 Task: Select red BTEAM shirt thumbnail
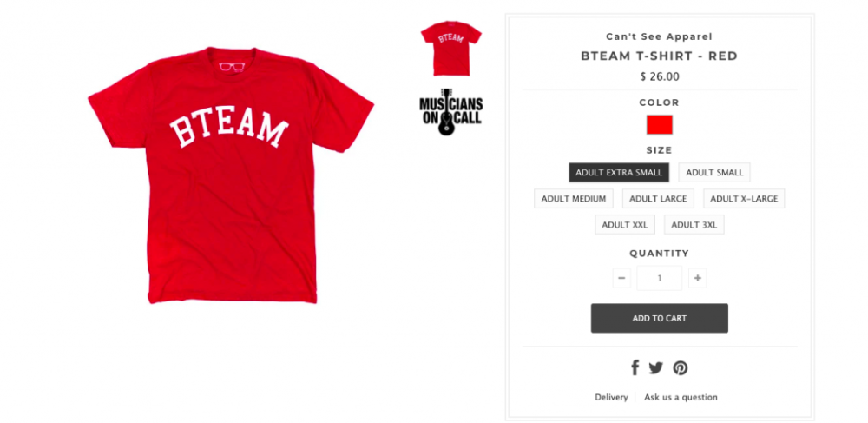[x=451, y=48]
